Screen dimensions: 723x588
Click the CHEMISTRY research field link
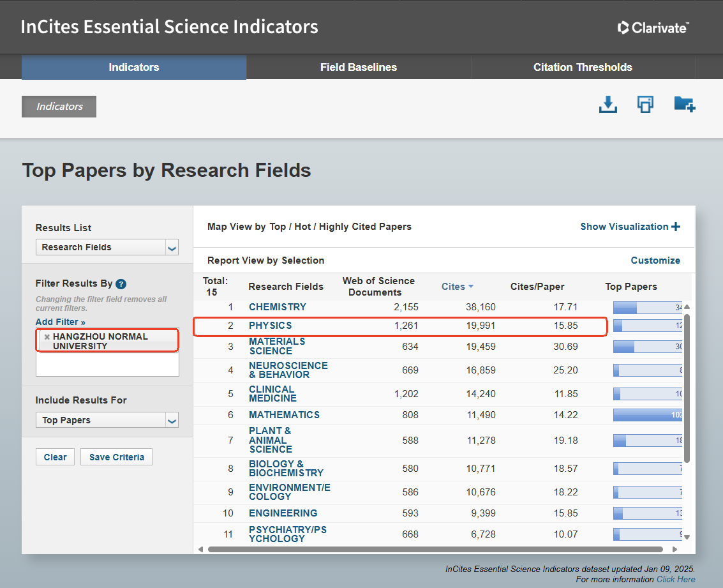(277, 307)
